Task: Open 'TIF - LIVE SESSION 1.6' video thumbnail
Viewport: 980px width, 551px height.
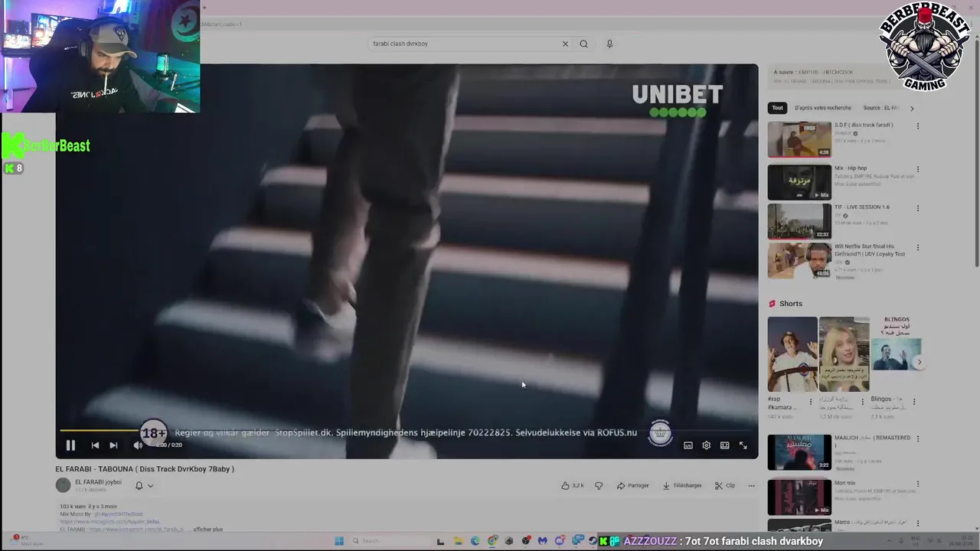Action: [799, 221]
